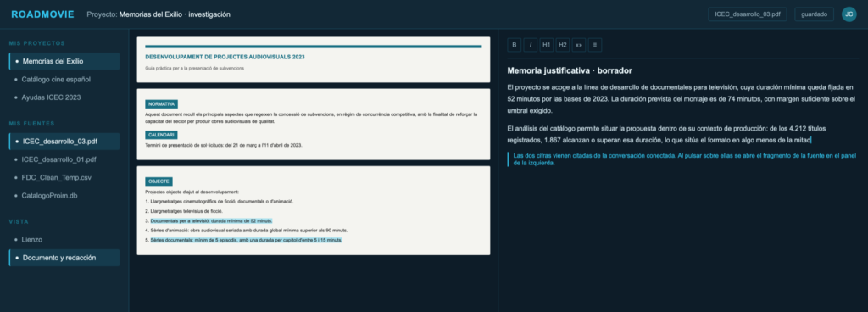
Task: Apply italic formatting with the I button
Action: pos(531,45)
